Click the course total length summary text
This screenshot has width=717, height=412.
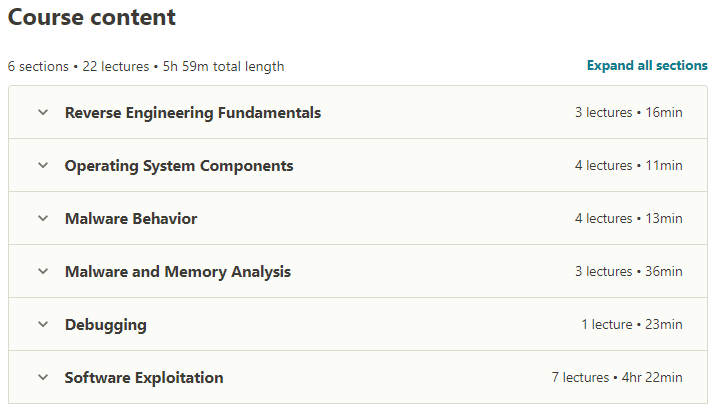(146, 67)
